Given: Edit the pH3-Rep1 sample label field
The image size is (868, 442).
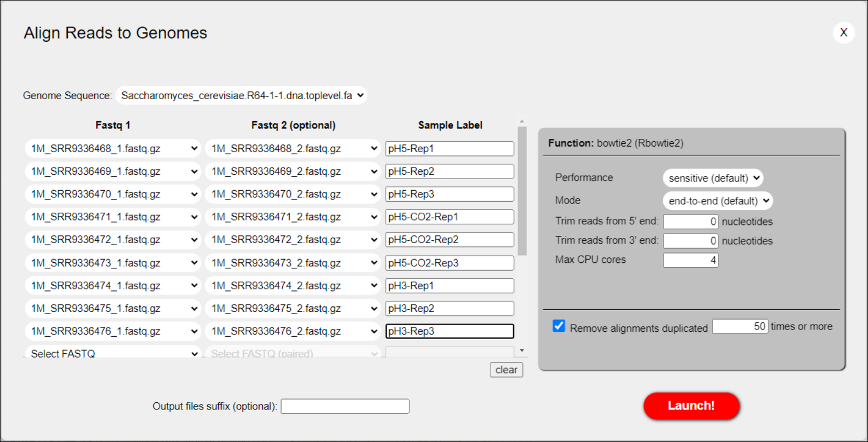Looking at the screenshot, I should (x=450, y=285).
